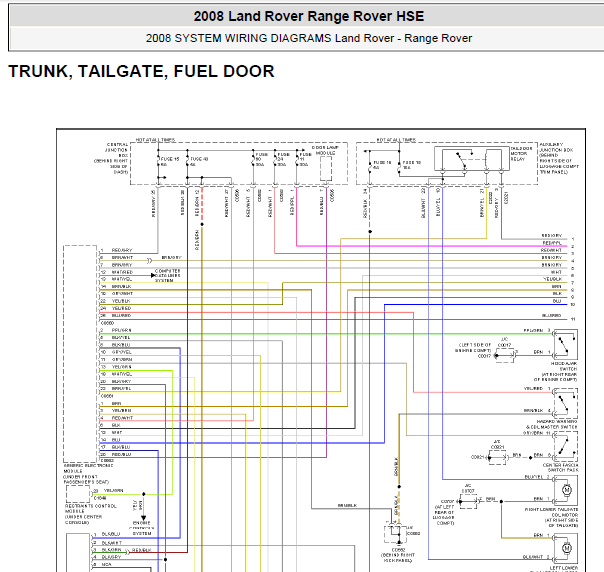Click pin 2 'PPL/GRN' on the Generic Electronic Module
Image resolution: width=604 pixels, height=572 pixels.
116,330
